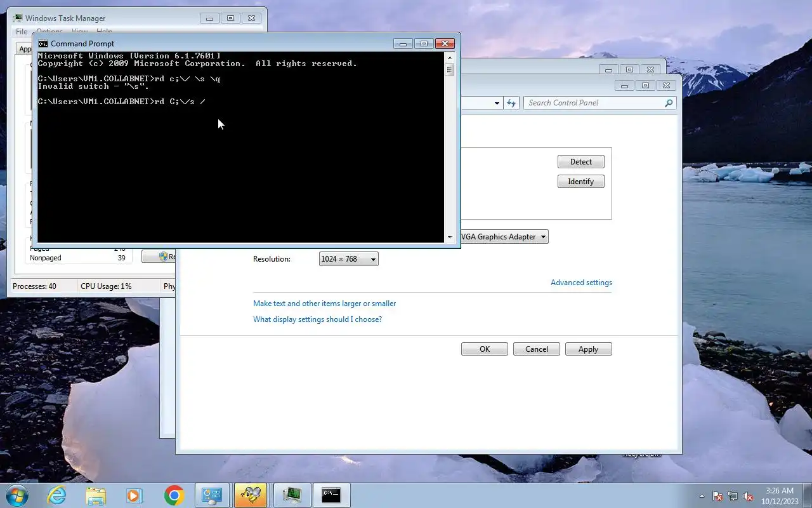The height and width of the screenshot is (508, 812).
Task: Open Command Prompt title bar system icon
Action: (x=43, y=43)
